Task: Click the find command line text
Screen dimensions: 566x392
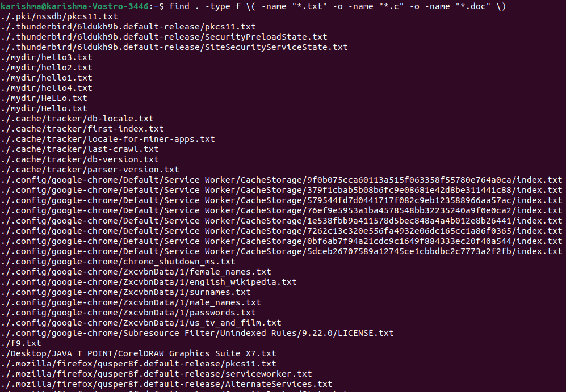Action: tap(338, 6)
